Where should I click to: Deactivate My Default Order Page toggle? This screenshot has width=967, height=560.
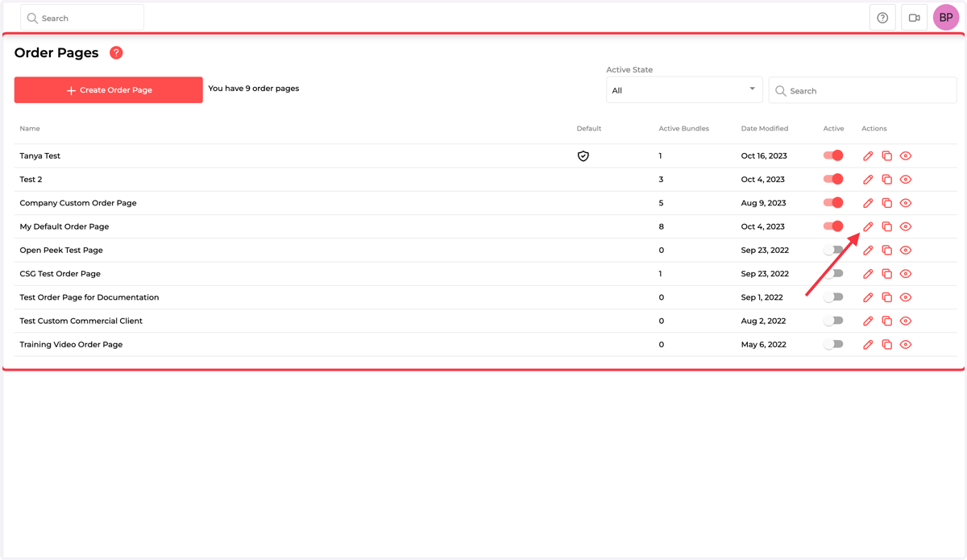point(833,226)
